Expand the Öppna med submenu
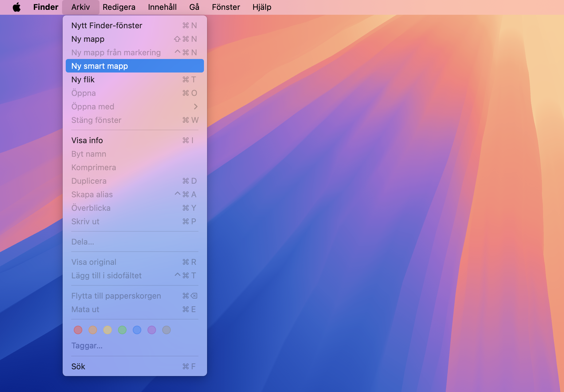 tap(135, 107)
